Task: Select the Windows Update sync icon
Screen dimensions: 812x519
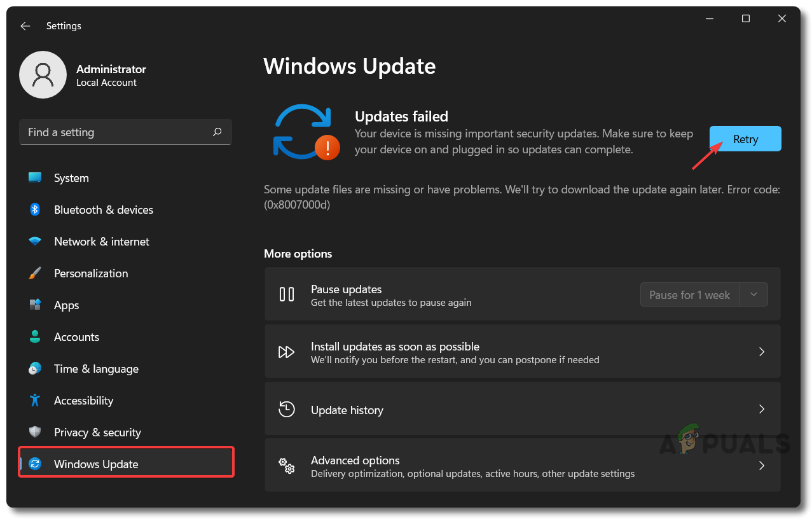Action: coord(35,464)
